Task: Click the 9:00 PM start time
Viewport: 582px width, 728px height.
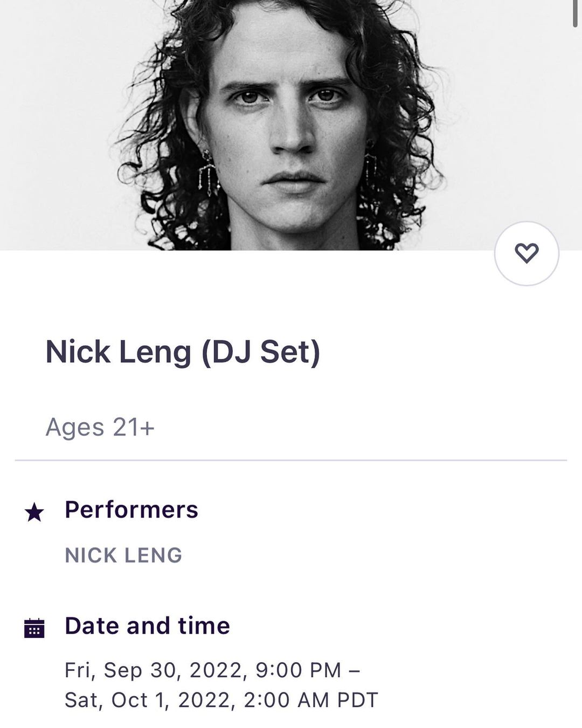Action: tap(299, 670)
